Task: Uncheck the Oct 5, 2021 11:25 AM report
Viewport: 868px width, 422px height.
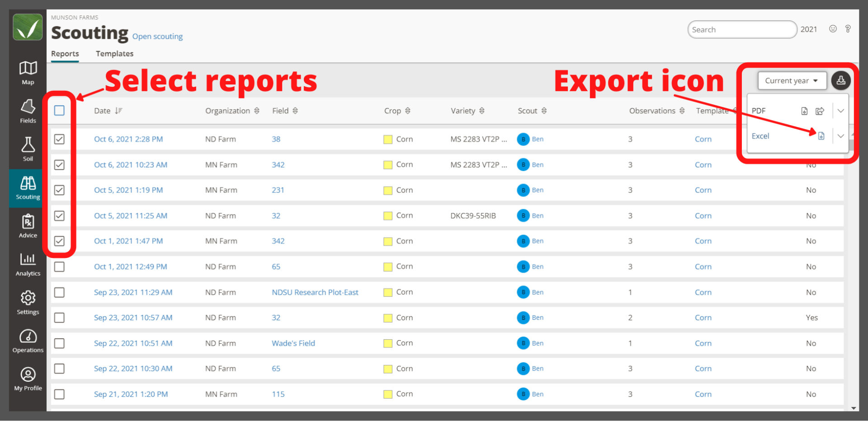Action: pyautogui.click(x=59, y=216)
